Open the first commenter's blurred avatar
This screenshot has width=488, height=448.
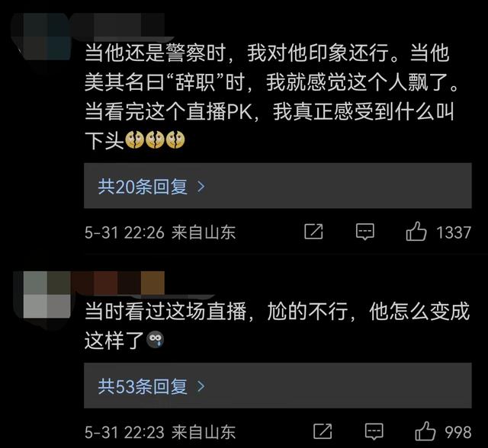pyautogui.click(x=47, y=37)
